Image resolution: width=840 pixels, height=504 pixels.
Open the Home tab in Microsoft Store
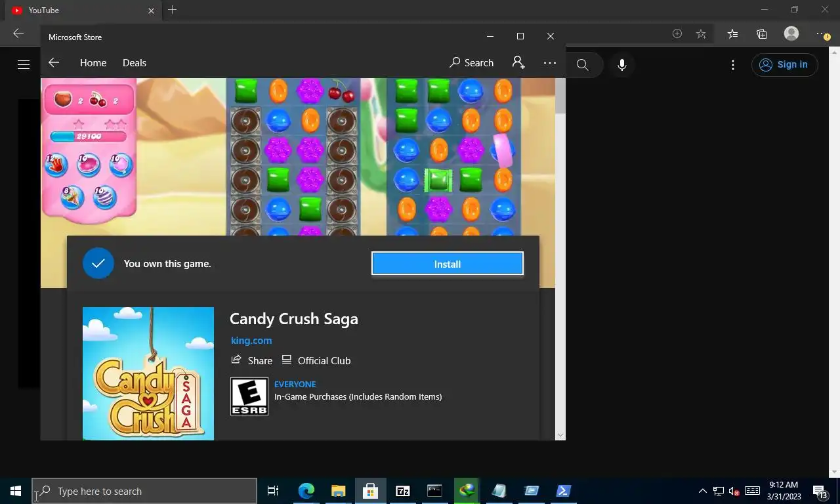click(93, 63)
